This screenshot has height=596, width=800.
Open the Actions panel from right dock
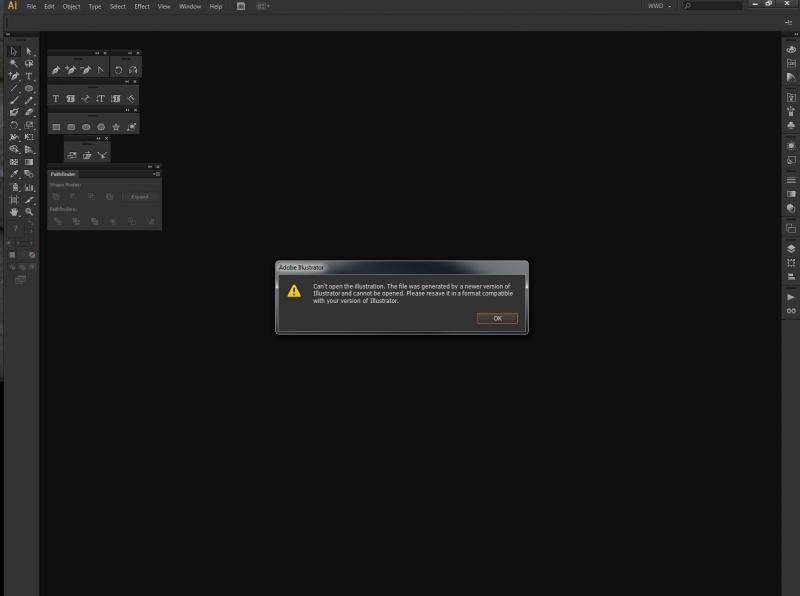tap(791, 297)
